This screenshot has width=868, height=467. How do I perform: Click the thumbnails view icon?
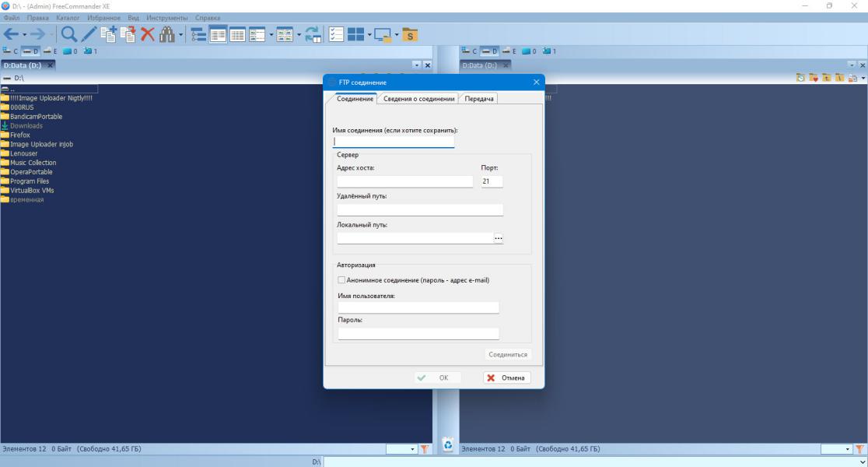(x=285, y=35)
